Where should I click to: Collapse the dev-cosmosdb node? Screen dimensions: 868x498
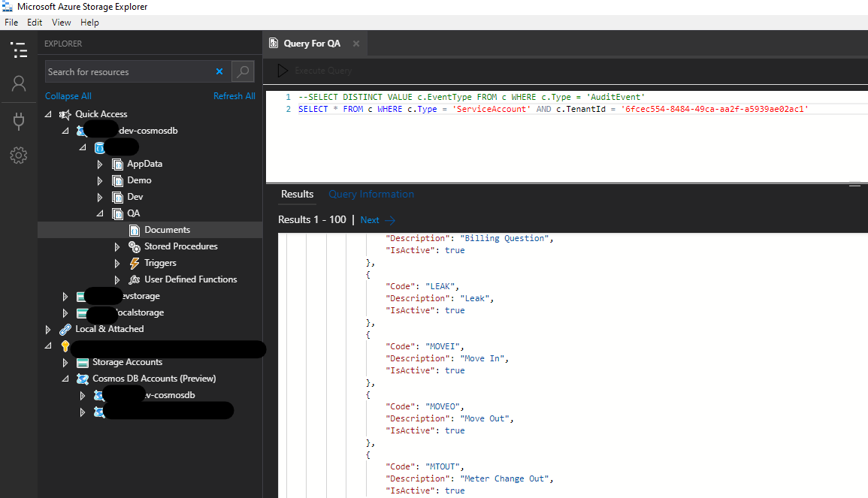click(x=65, y=131)
